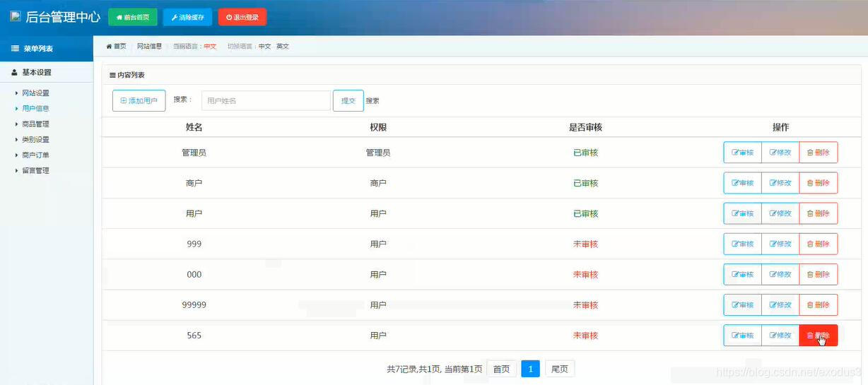
Task: Open 商户订单 in the sidebar
Action: (x=35, y=155)
